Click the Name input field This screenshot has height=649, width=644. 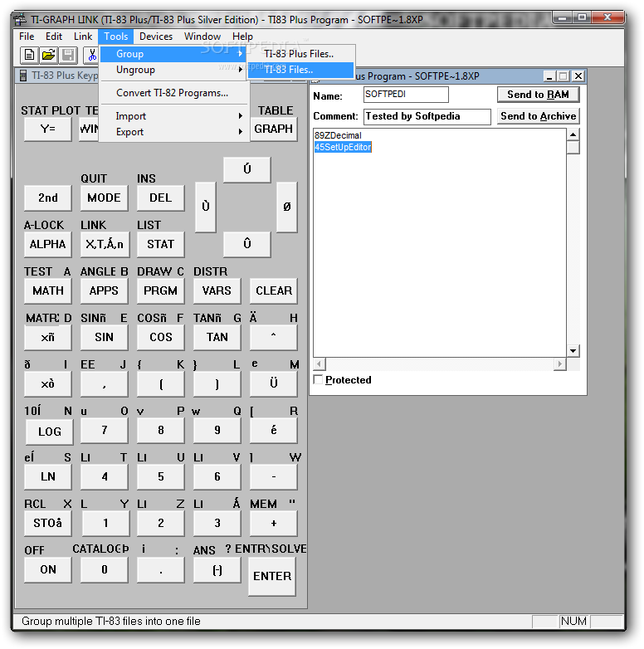[x=406, y=95]
